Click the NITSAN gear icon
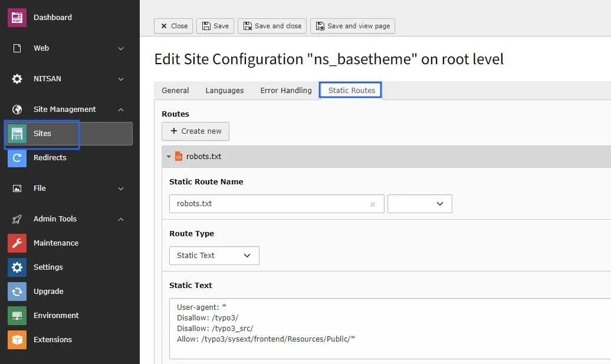The image size is (611, 364). [x=17, y=79]
